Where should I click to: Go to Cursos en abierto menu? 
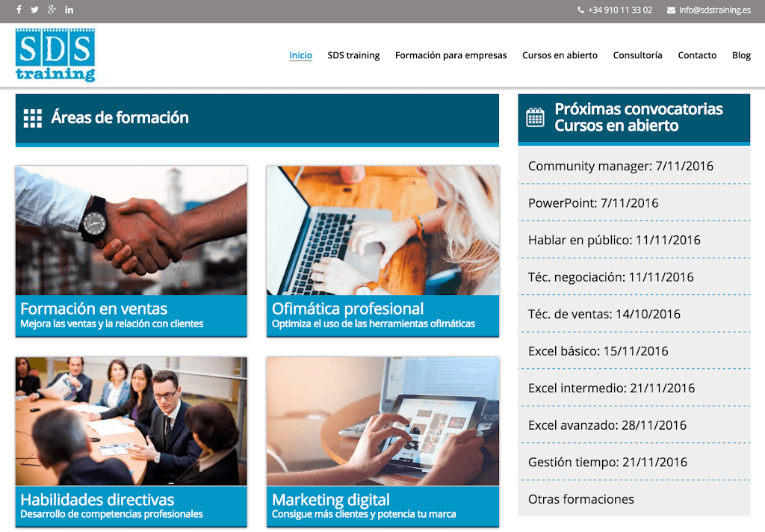click(560, 55)
